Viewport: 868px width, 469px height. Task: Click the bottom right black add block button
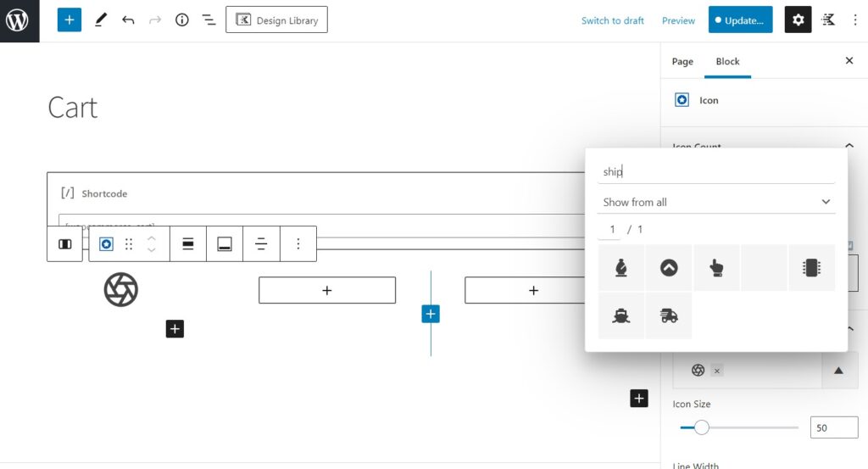click(x=639, y=398)
